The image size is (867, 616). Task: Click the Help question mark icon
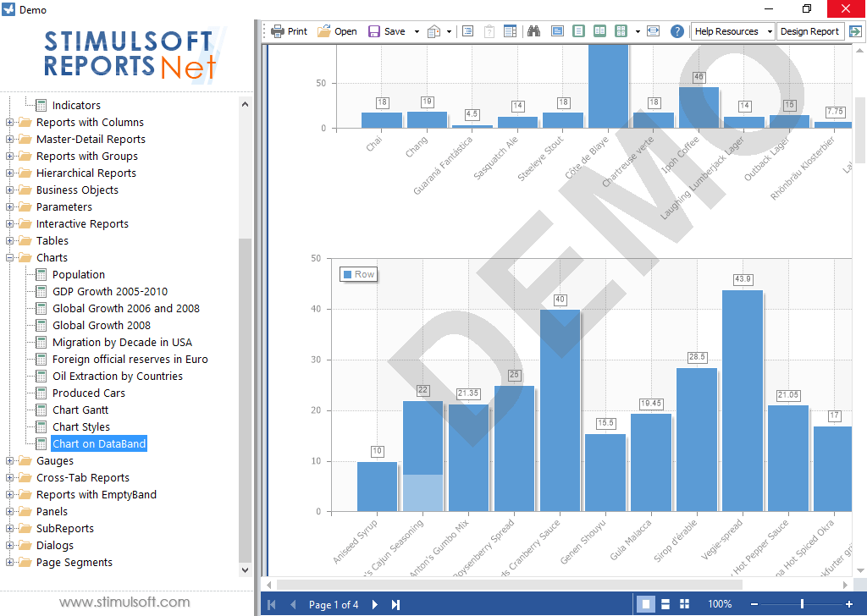(676, 30)
